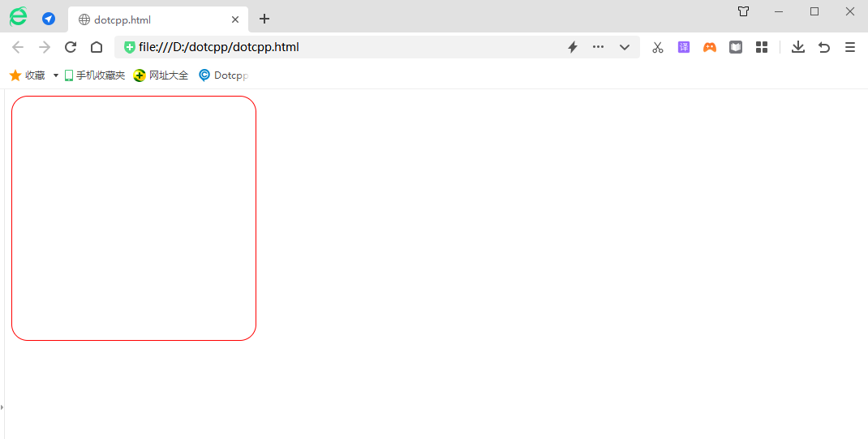
Task: Expand the address bar dropdown chevron
Action: click(625, 47)
